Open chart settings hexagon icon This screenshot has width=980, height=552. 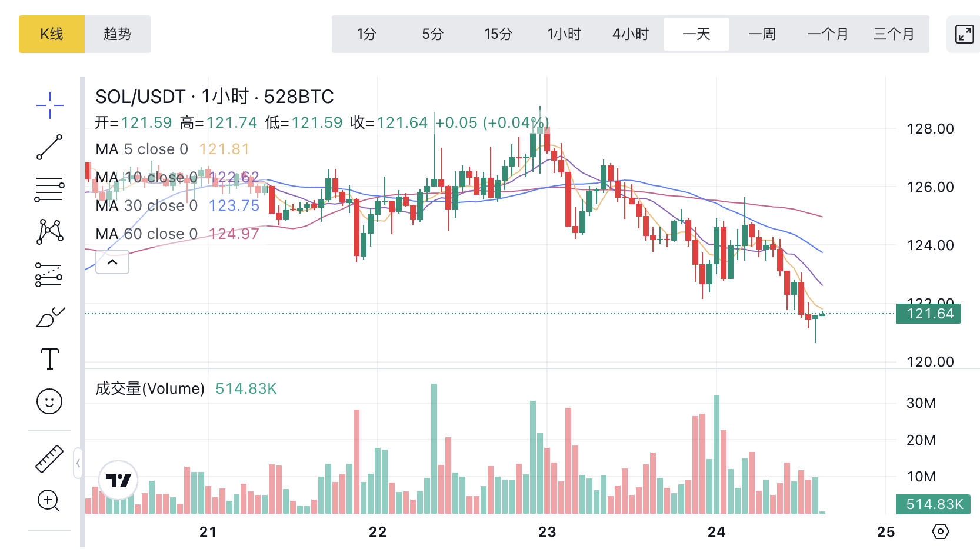[940, 531]
